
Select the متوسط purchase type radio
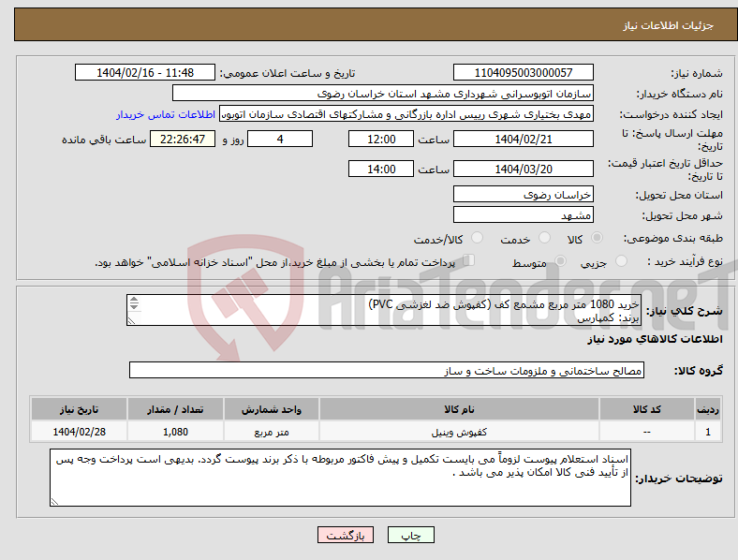560,260
